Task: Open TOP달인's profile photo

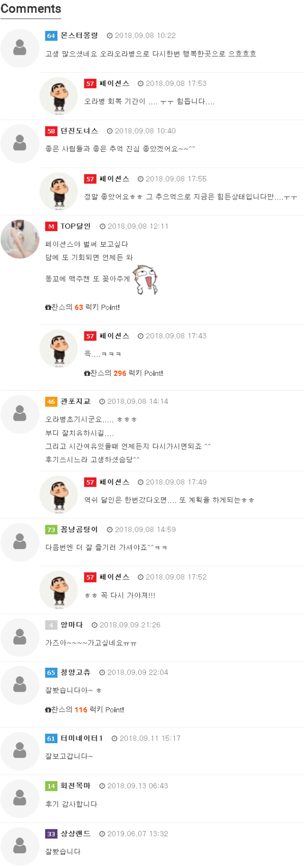Action: pyautogui.click(x=20, y=239)
